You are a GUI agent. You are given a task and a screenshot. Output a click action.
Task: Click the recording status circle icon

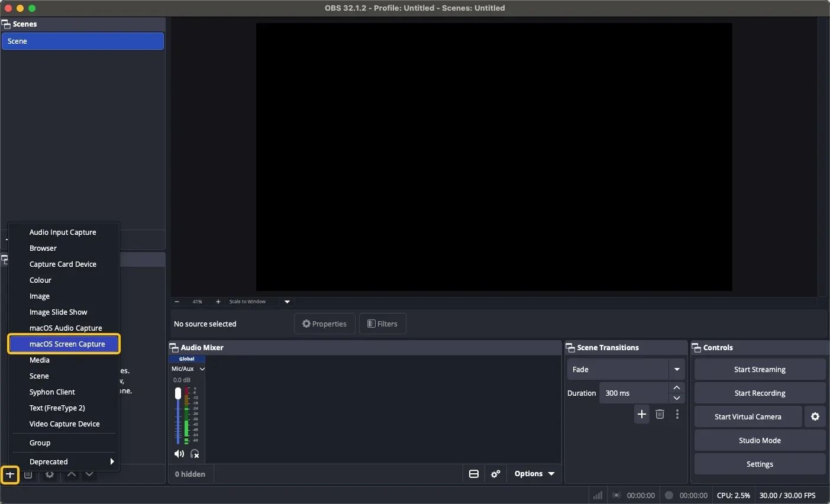pyautogui.click(x=669, y=495)
